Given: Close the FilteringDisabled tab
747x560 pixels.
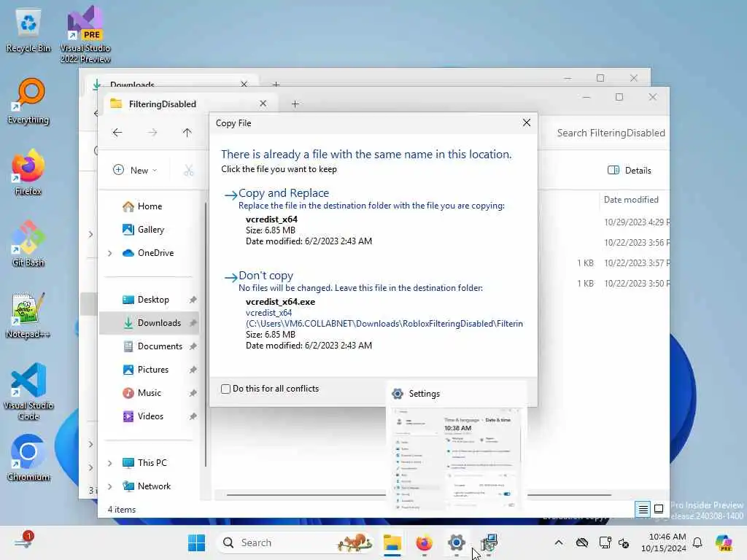Looking at the screenshot, I should (x=263, y=104).
